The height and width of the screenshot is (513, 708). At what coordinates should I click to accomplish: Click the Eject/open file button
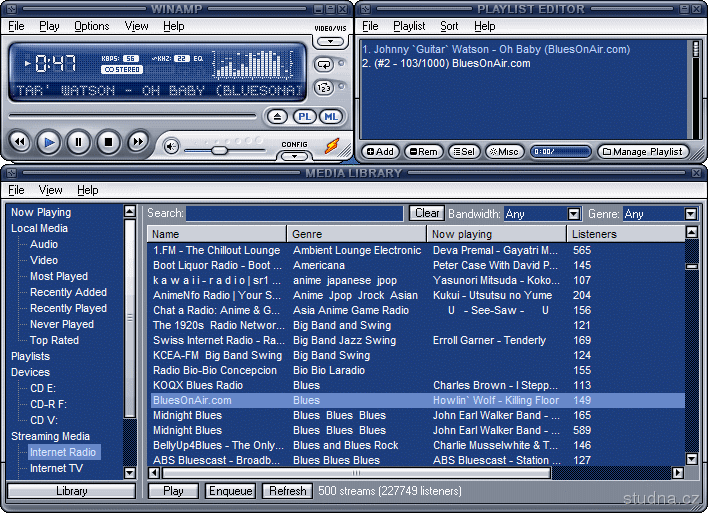[x=277, y=117]
